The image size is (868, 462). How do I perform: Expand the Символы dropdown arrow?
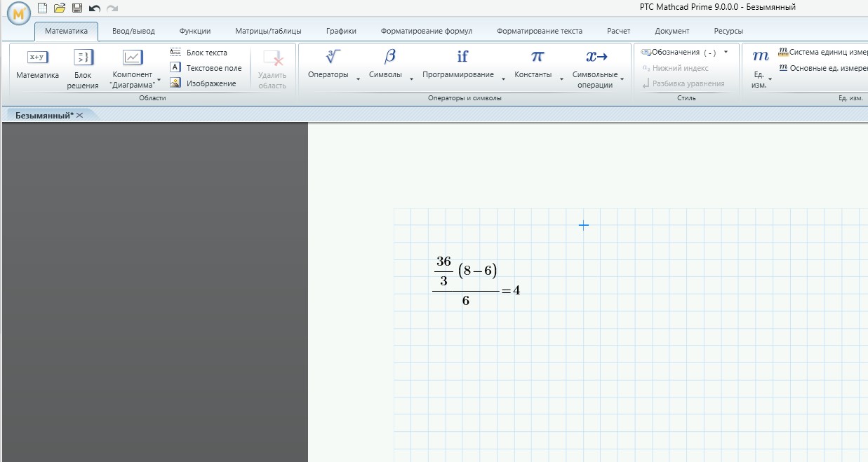coord(411,80)
